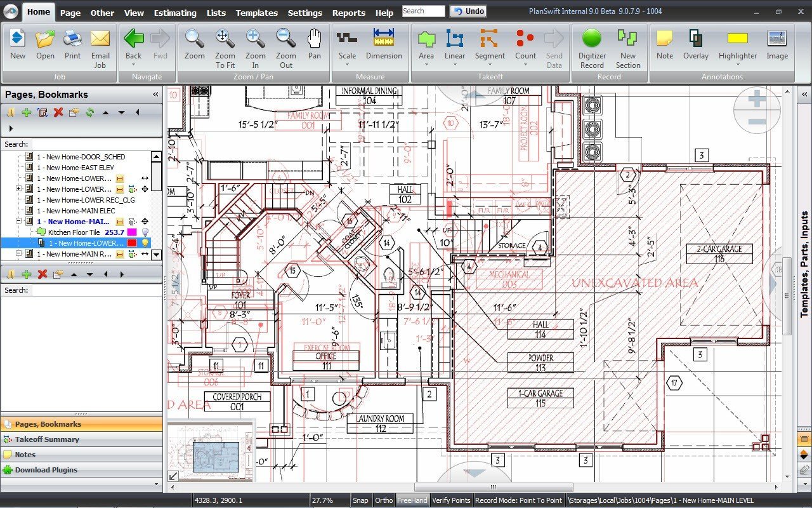The height and width of the screenshot is (508, 812).
Task: Switch to the Estimating ribbon tab
Action: pos(175,12)
